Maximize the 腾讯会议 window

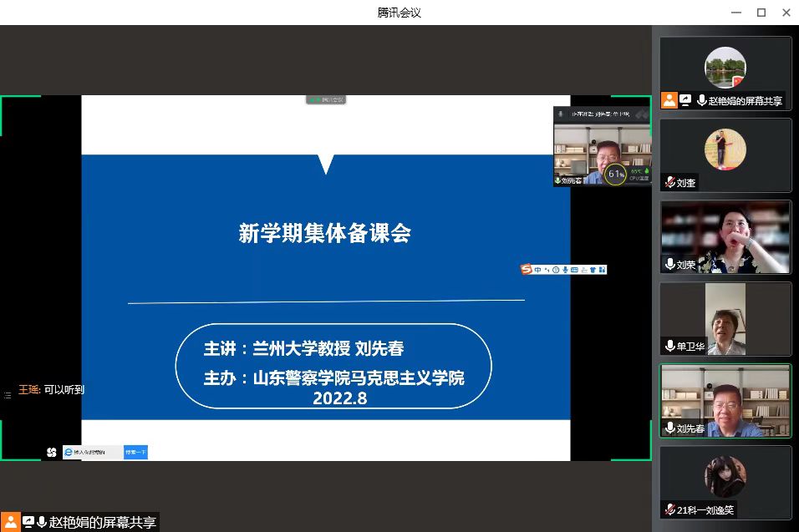[x=761, y=12]
